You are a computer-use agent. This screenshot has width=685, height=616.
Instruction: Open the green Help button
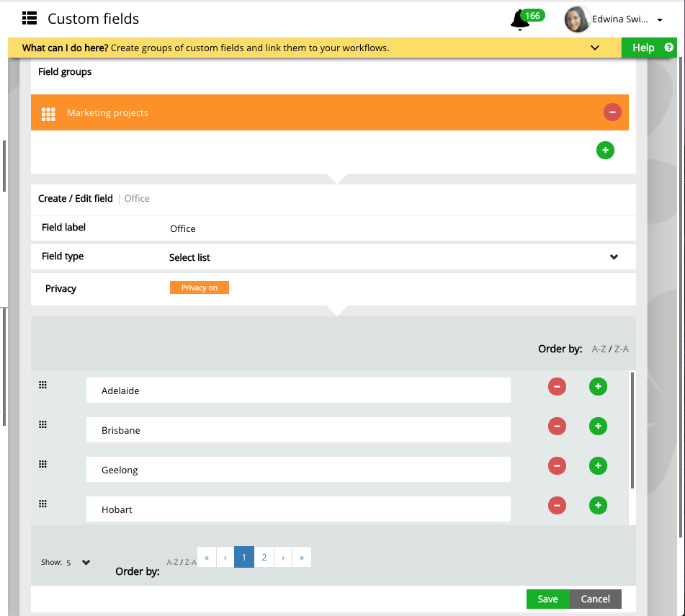point(649,48)
